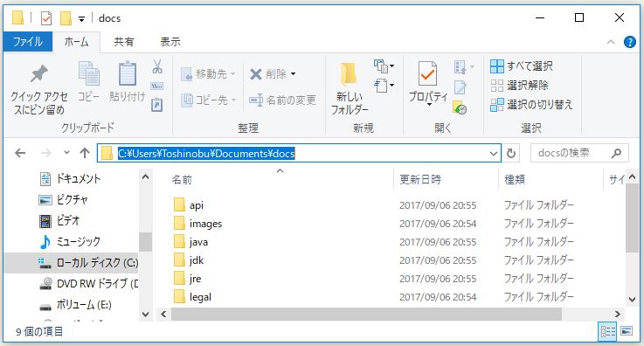
Task: Pin to Quick access icon
Action: tap(39, 74)
